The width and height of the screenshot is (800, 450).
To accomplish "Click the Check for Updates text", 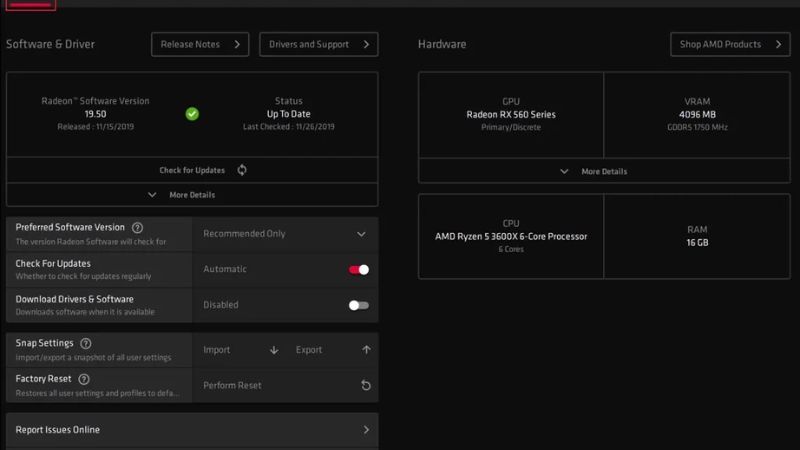I will coord(192,170).
